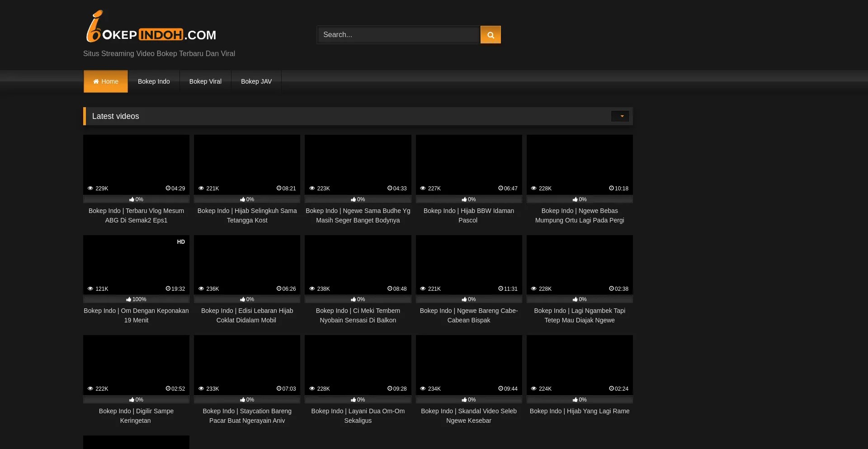This screenshot has width=868, height=449.
Task: Click the eye icon beside 234K views
Action: click(x=423, y=389)
